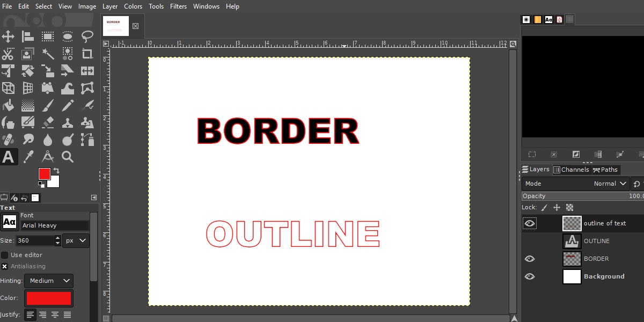Toggle lock pixels brush icon
The image size is (644, 322).
[x=544, y=207]
